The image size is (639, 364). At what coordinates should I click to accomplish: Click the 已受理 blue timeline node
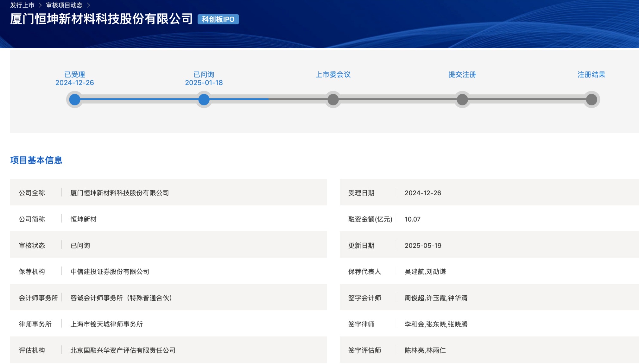pyautogui.click(x=75, y=99)
